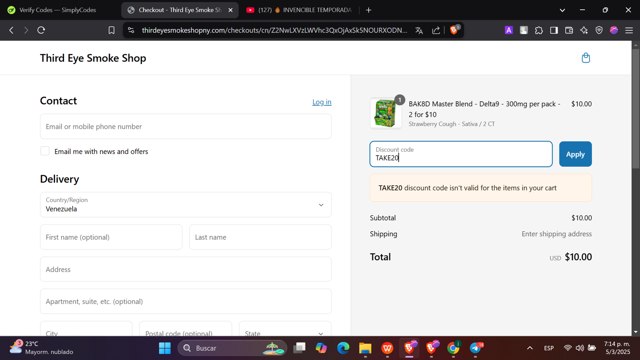Viewport: 640px width, 360px height.
Task: Go back with browser back arrow
Action: coord(11,30)
